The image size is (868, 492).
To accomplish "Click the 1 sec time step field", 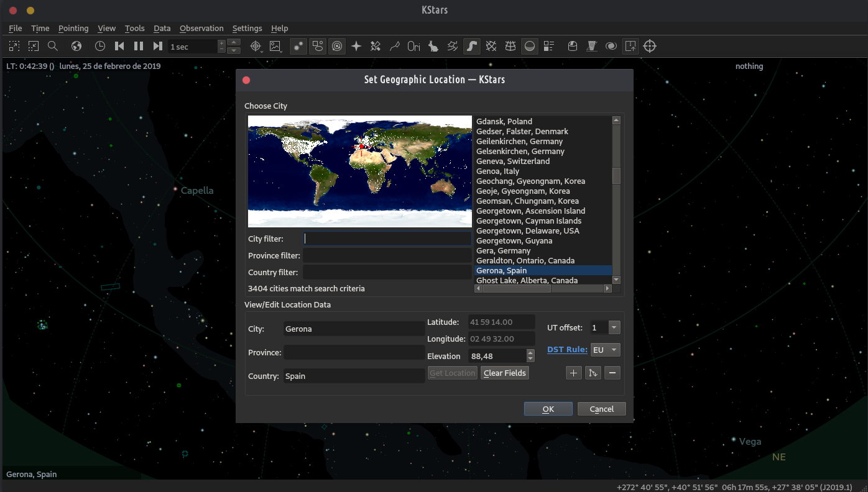I will pyautogui.click(x=193, y=47).
